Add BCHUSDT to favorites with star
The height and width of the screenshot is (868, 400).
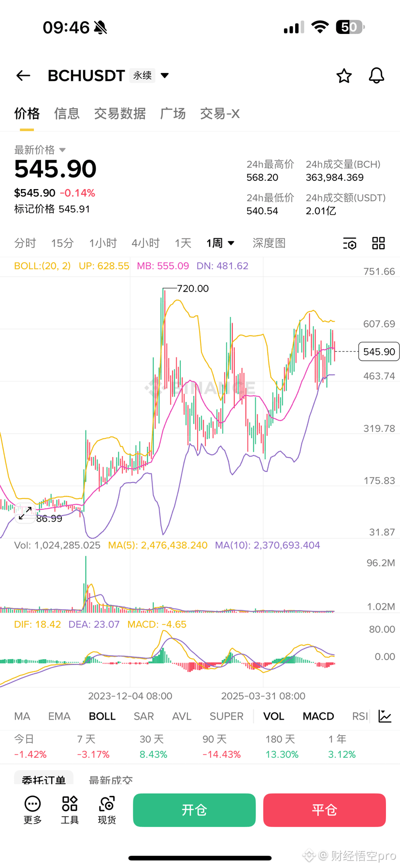[344, 75]
